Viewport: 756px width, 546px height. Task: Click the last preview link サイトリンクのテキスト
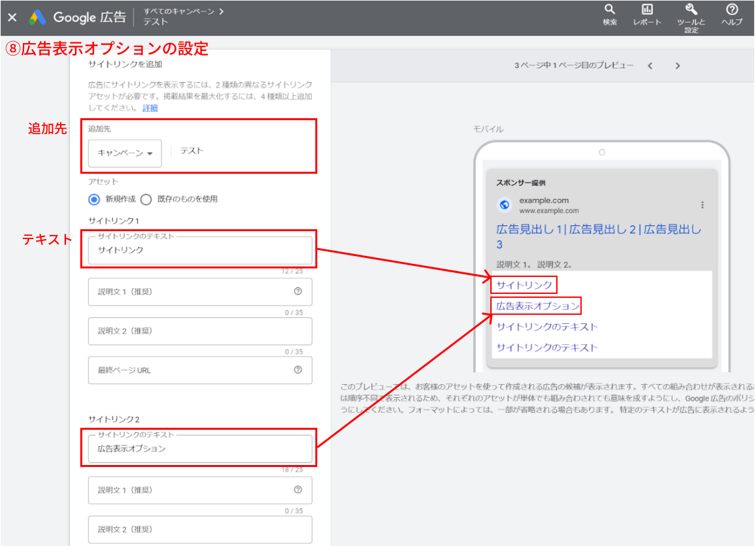tap(546, 347)
